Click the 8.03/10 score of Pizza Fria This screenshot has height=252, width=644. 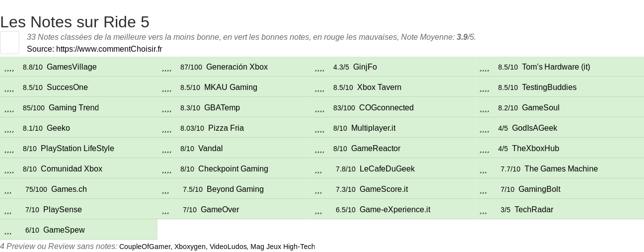tap(192, 128)
